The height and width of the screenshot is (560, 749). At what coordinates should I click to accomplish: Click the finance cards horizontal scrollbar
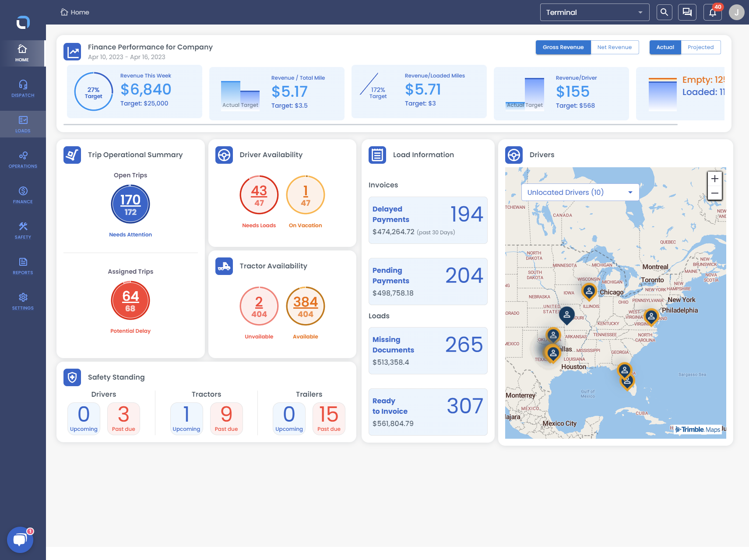pos(370,125)
